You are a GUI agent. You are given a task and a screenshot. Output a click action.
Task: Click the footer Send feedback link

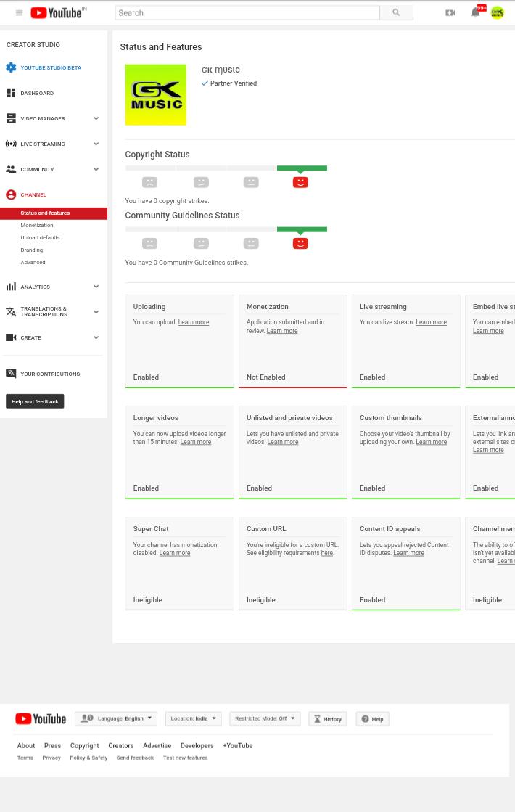coord(135,758)
